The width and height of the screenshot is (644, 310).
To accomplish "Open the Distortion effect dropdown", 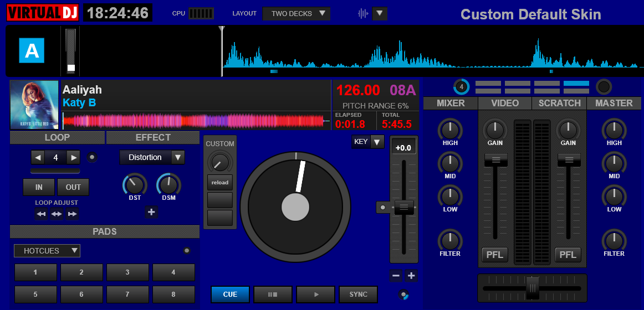I will [x=152, y=157].
